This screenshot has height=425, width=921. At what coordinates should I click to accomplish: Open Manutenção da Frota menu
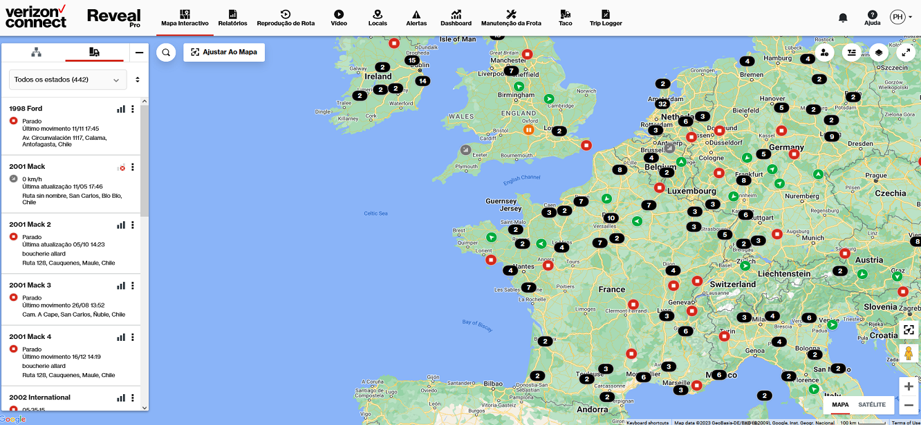click(510, 18)
